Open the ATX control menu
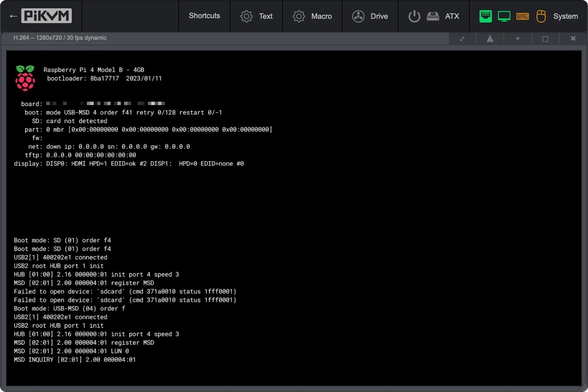 (x=452, y=16)
